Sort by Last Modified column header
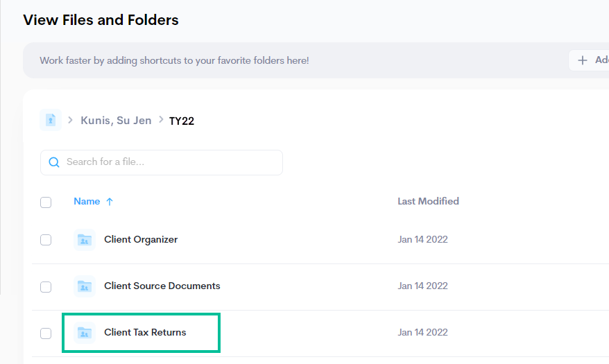The height and width of the screenshot is (364, 609). point(428,201)
